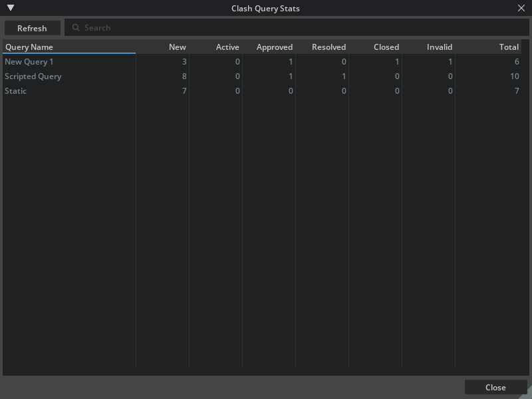The width and height of the screenshot is (532, 399).
Task: Sort the table by the Active column
Action: tap(227, 47)
